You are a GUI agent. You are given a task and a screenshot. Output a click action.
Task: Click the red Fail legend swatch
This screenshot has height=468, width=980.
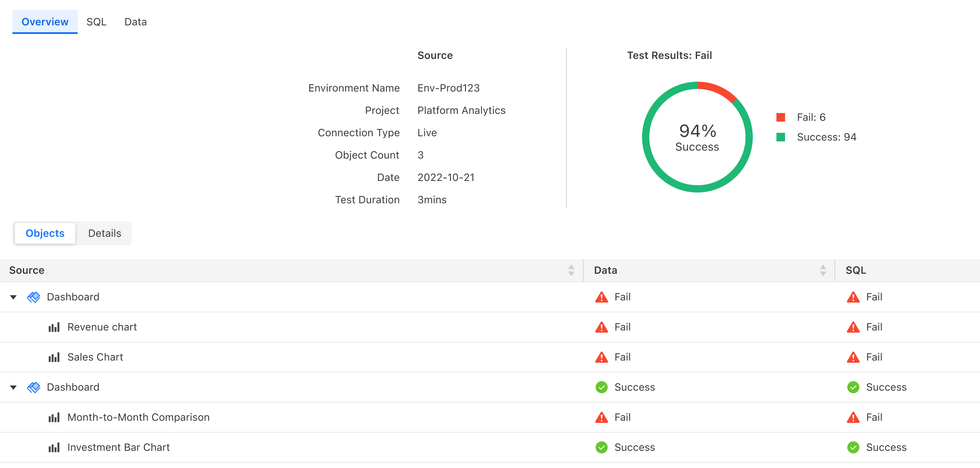781,117
